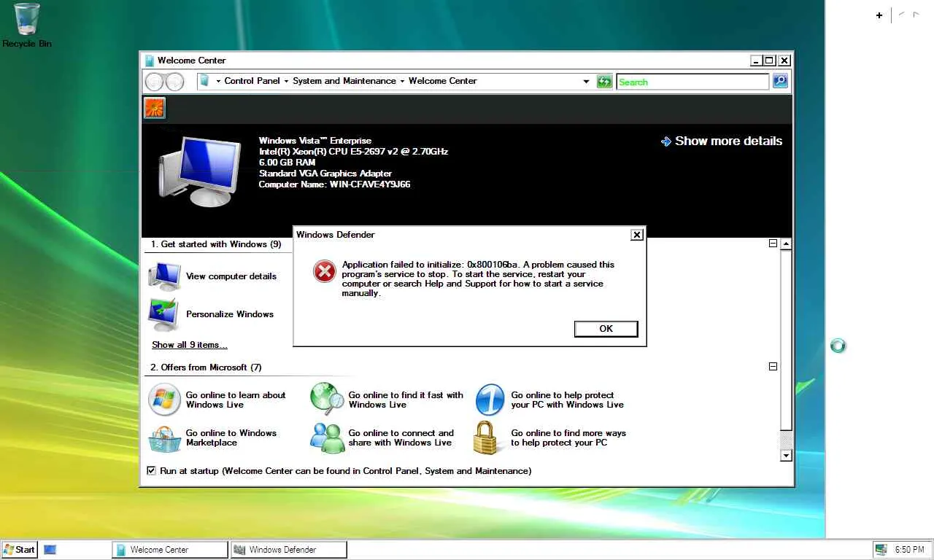Collapse the Offers from Microsoft section
This screenshot has width=934, height=560.
click(x=773, y=367)
